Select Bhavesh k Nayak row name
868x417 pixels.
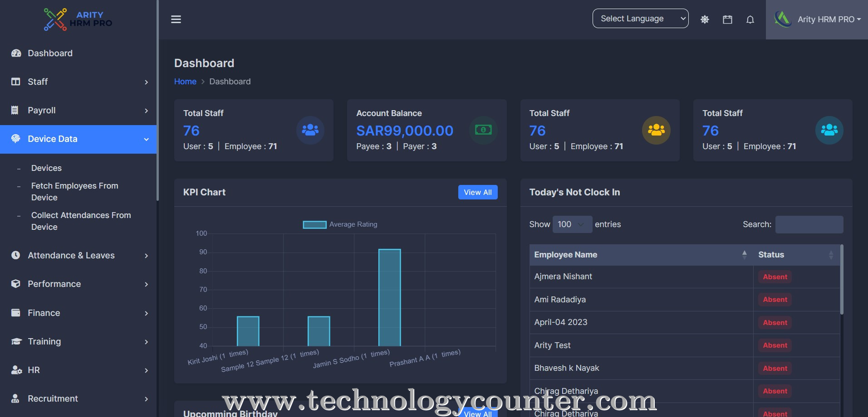click(566, 368)
